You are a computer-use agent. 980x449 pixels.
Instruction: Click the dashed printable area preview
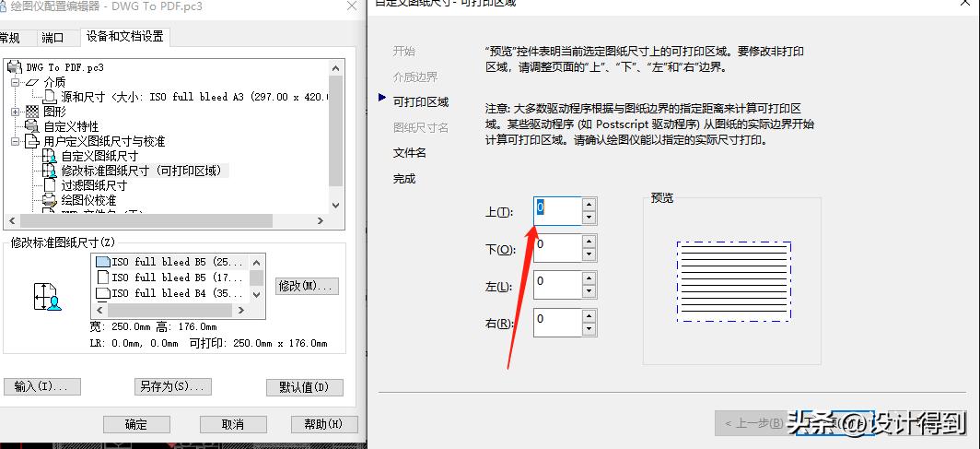[734, 281]
